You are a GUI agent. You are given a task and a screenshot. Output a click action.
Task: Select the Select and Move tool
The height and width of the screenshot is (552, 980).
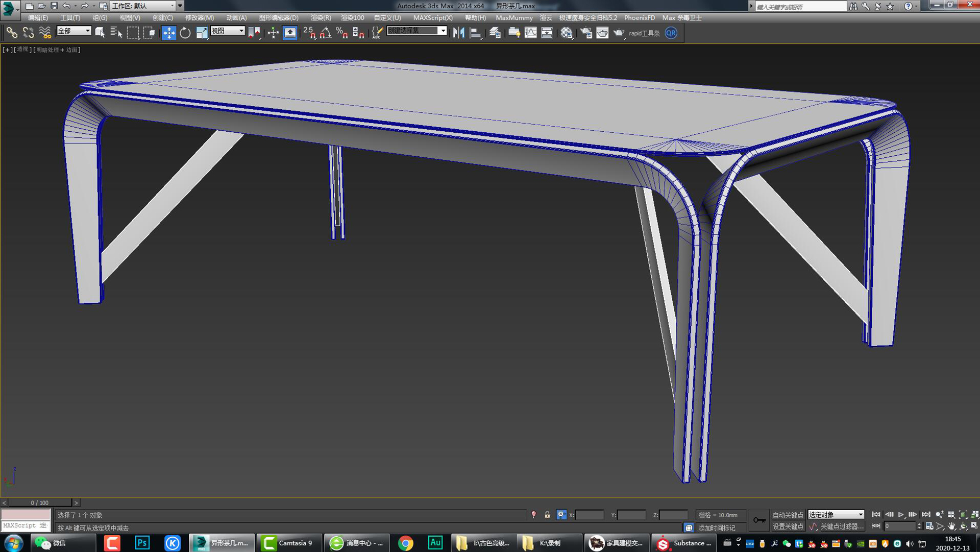[168, 33]
